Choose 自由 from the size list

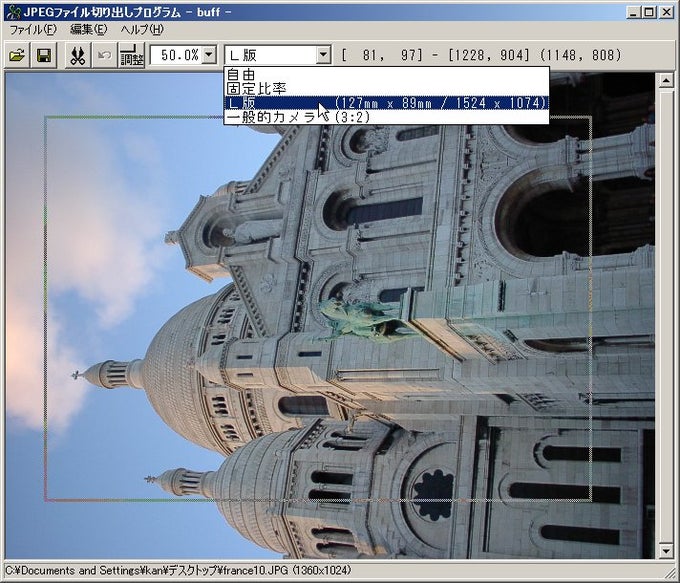coord(386,75)
